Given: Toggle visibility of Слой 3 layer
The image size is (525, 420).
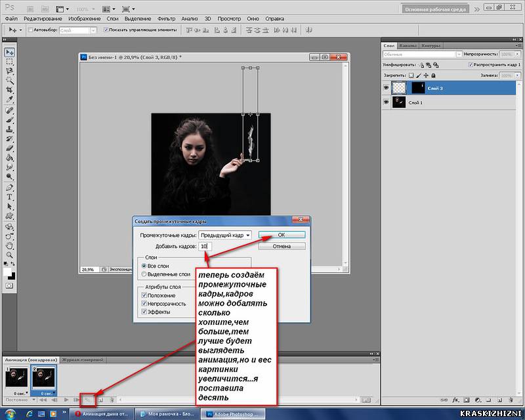Looking at the screenshot, I should [x=386, y=88].
